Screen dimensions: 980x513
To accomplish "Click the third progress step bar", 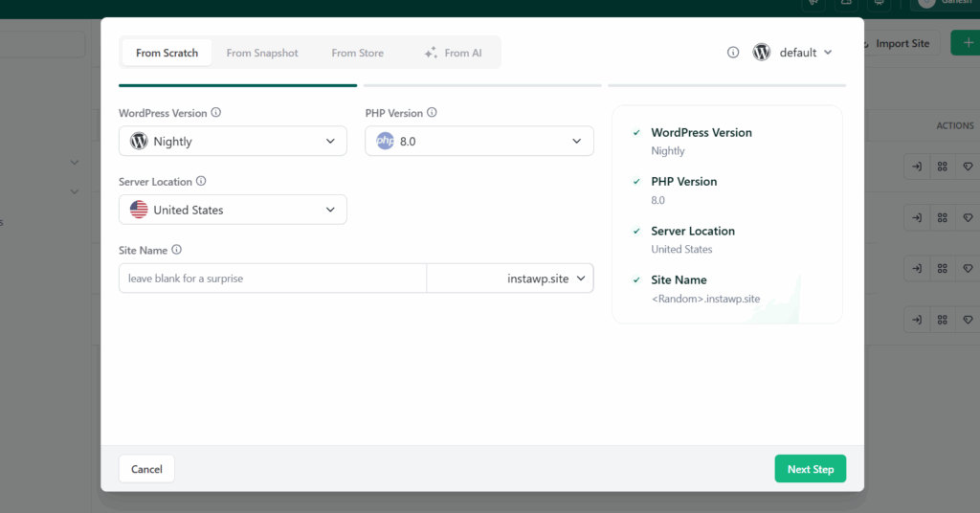I will [727, 85].
